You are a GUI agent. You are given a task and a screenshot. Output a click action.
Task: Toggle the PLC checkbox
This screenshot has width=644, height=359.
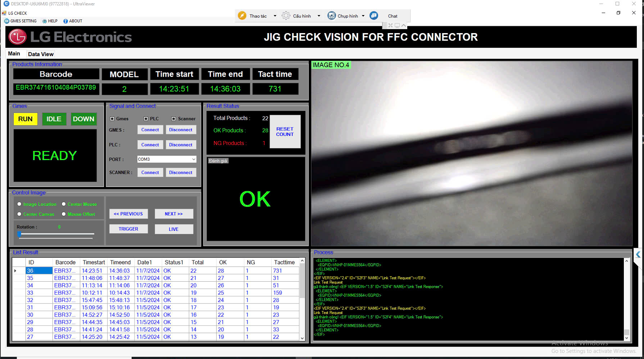[x=146, y=119]
